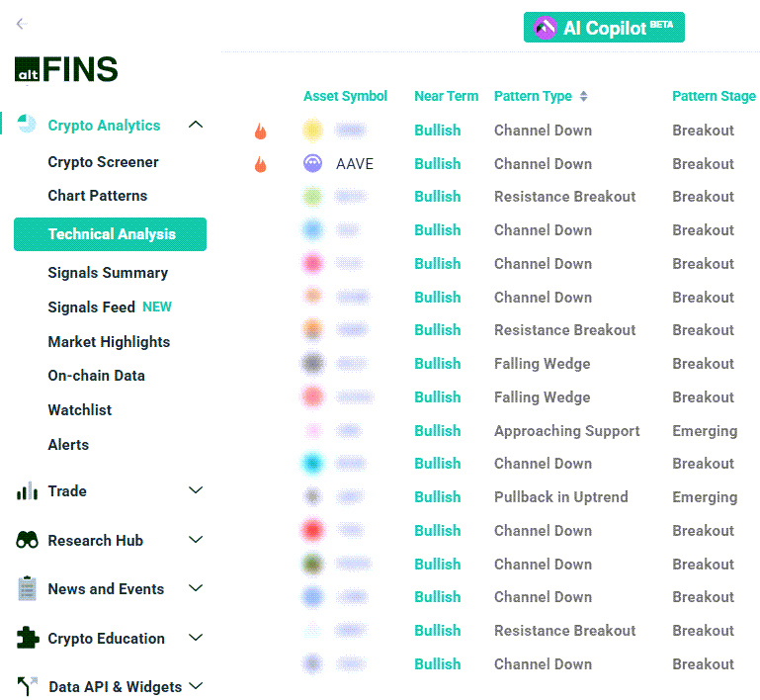Click the AAVE asset symbol link

(x=355, y=164)
